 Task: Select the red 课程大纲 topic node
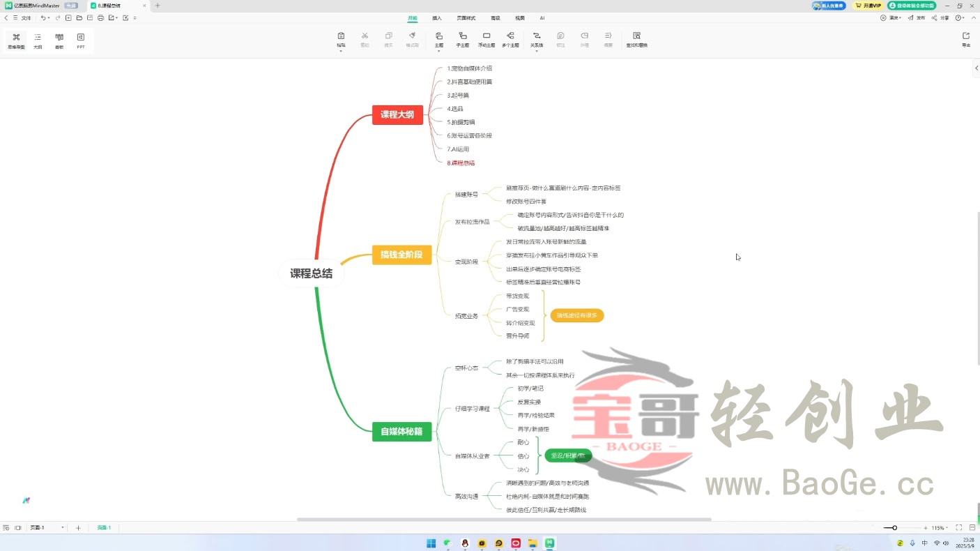(x=397, y=114)
